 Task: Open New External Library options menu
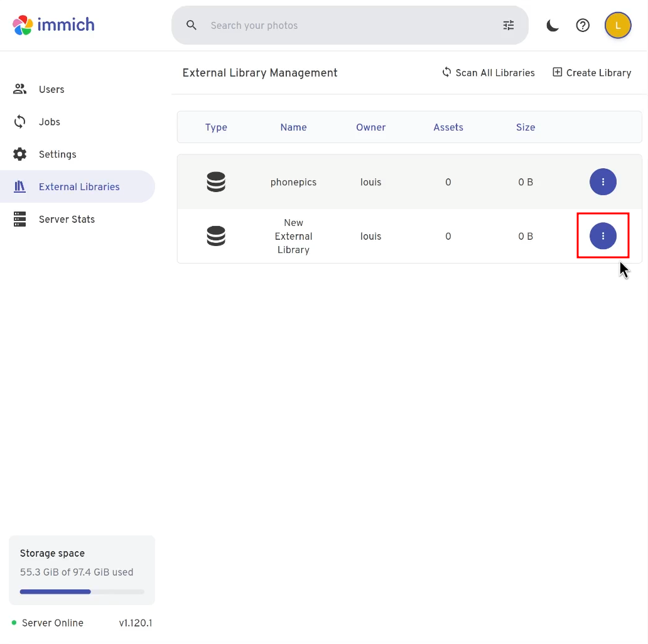pos(603,236)
